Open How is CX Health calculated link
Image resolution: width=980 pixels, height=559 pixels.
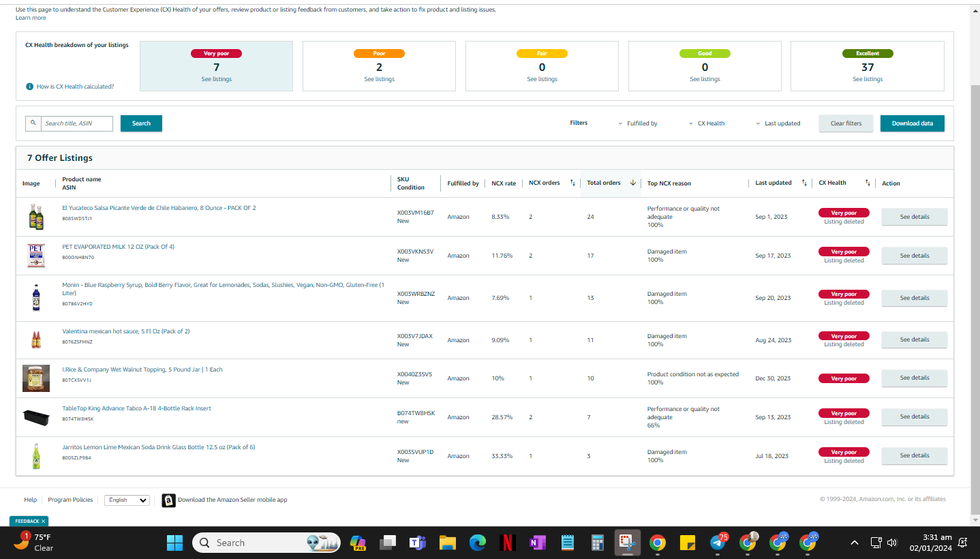(x=75, y=87)
